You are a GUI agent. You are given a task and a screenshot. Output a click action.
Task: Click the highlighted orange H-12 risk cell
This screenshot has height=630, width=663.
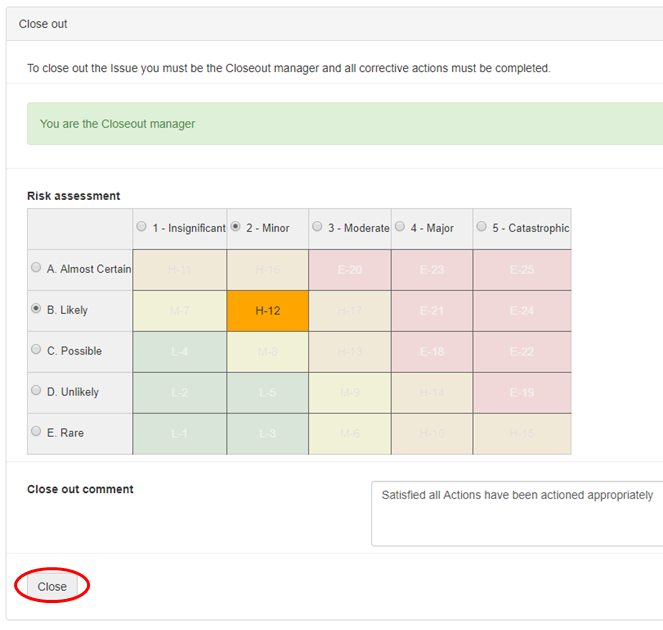click(267, 311)
